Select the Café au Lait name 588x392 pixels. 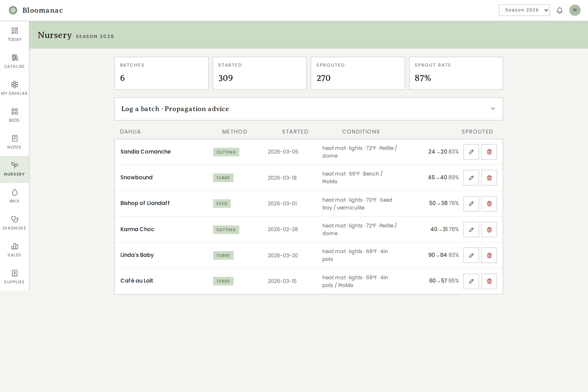[137, 281]
